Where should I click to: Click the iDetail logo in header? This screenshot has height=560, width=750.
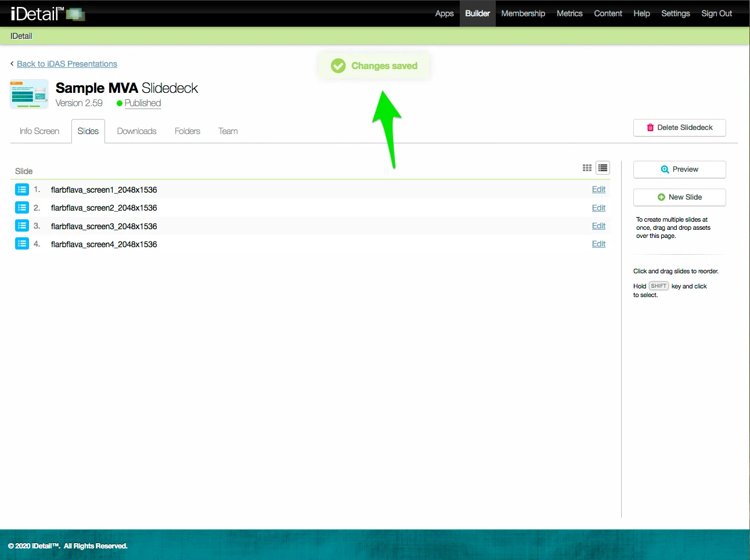click(x=48, y=13)
